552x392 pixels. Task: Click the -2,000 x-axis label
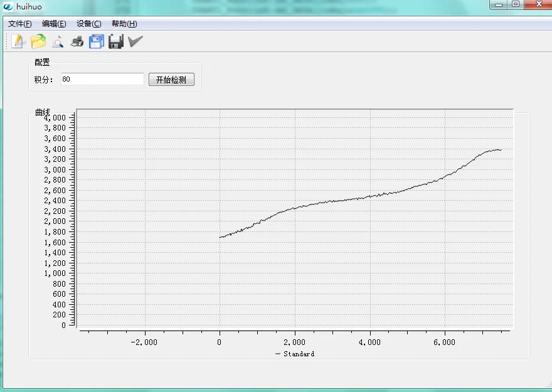point(144,342)
